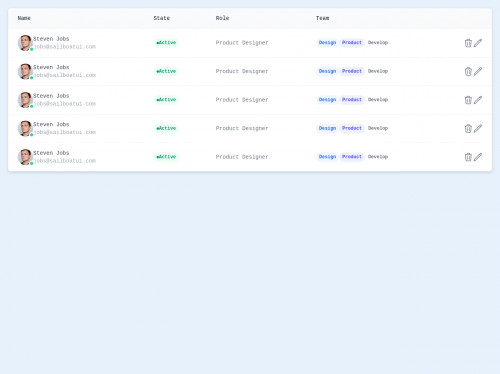Choose the Develop tag in the third row
The height and width of the screenshot is (374, 500).
pyautogui.click(x=378, y=100)
